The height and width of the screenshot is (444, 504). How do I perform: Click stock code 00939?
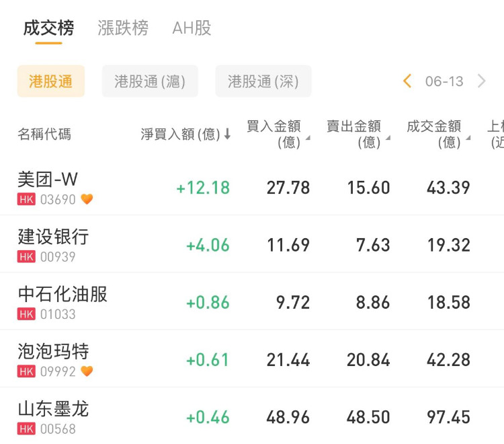tap(58, 257)
